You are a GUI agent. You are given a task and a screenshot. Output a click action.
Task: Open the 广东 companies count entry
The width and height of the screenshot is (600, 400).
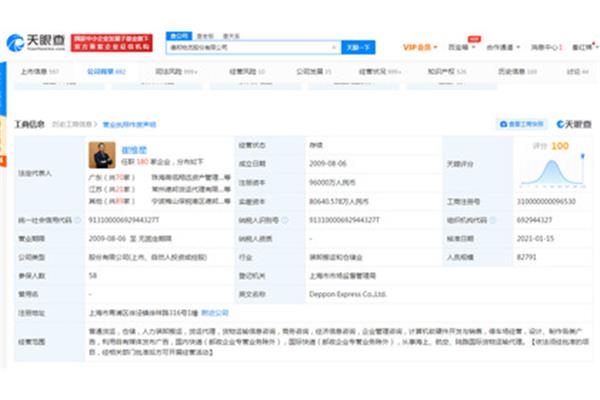pyautogui.click(x=112, y=178)
